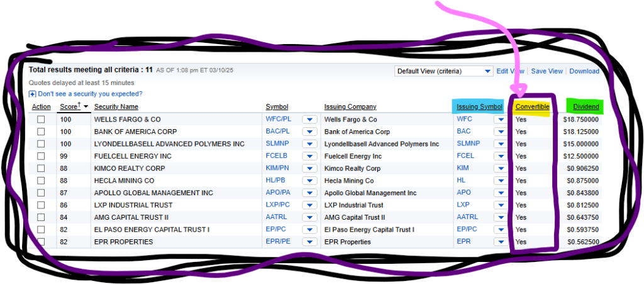Sort by the Issuing Symbol column header
Viewport: 644px width, 284px height.
tap(479, 107)
